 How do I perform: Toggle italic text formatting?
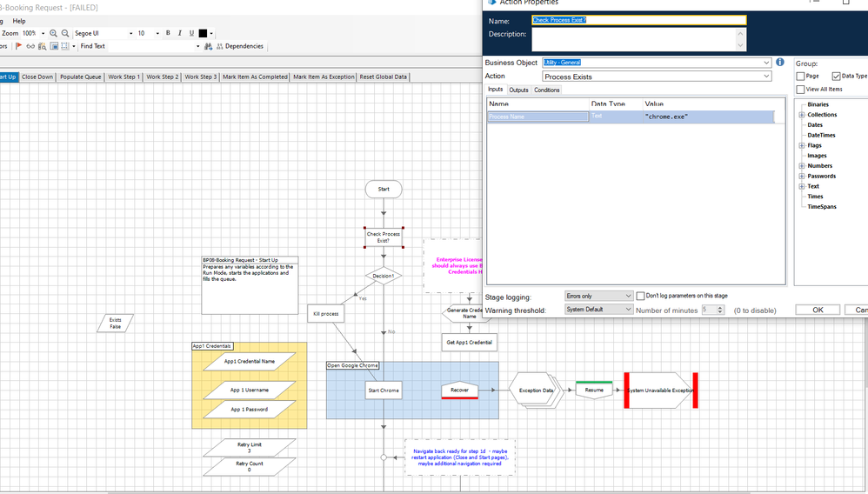coord(179,33)
